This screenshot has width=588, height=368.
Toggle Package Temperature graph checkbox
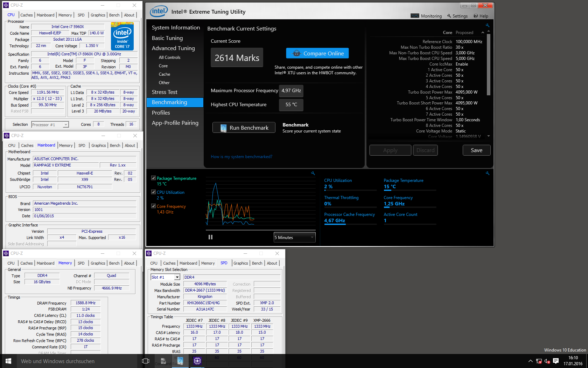[153, 178]
